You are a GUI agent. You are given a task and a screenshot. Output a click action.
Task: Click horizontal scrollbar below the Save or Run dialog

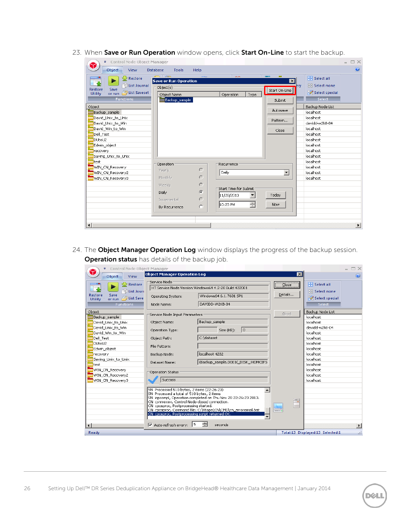[224, 225]
